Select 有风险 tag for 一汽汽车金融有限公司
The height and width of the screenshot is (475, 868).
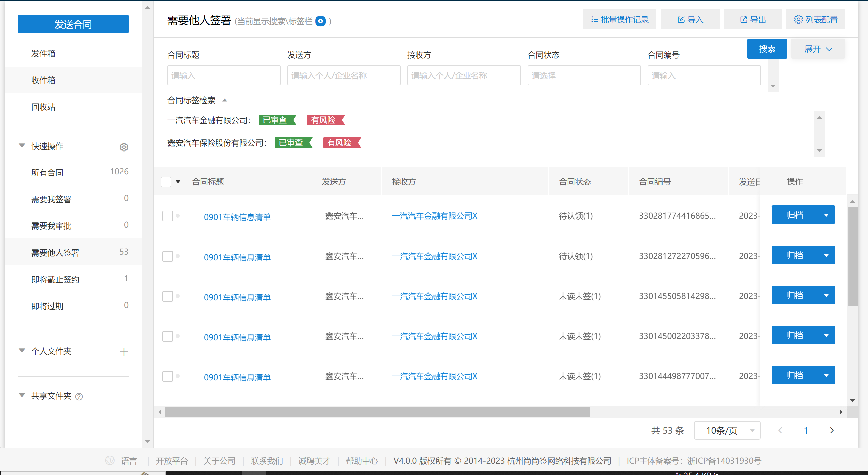point(326,120)
